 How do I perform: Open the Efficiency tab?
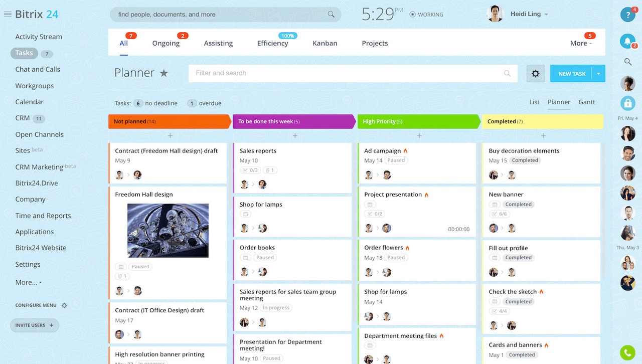point(273,43)
